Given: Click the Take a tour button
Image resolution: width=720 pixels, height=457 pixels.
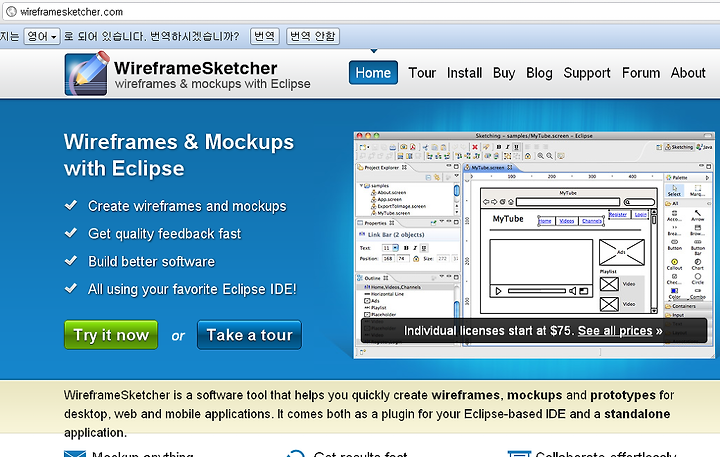Looking at the screenshot, I should [249, 335].
